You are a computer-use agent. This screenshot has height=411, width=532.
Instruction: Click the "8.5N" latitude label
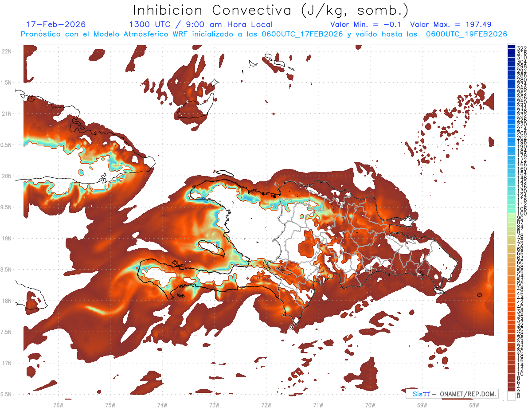(7, 270)
